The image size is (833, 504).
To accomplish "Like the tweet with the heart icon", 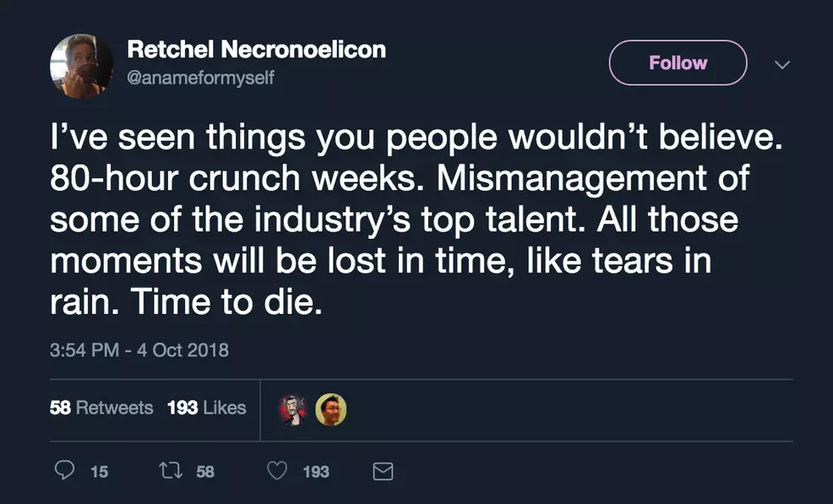I will [x=277, y=471].
